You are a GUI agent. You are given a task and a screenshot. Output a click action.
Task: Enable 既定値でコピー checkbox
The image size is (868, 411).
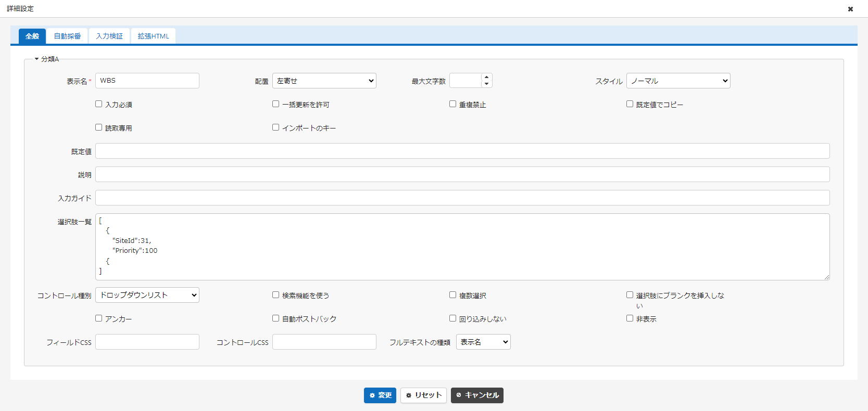click(630, 104)
